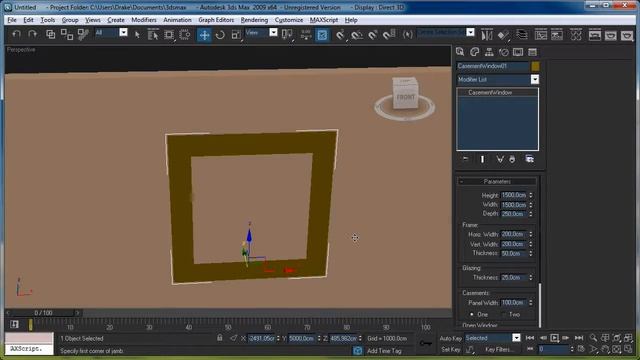Screen dimensions: 640x360
Task: Select the One casement radio button
Action: click(472, 314)
